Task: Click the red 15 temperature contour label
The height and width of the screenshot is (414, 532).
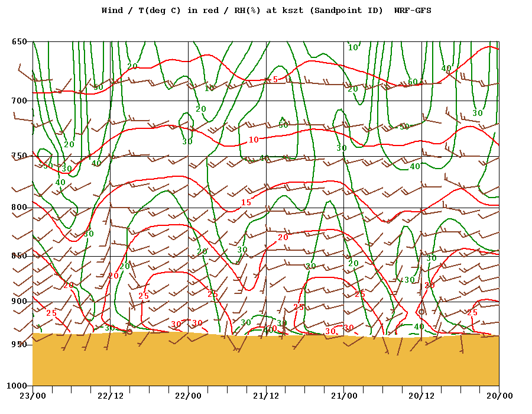Action: 246,203
